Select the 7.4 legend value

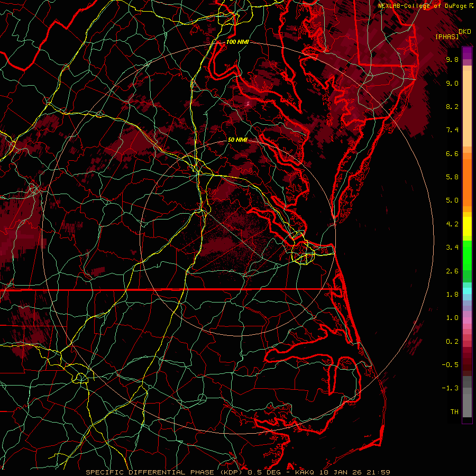pyautogui.click(x=452, y=130)
